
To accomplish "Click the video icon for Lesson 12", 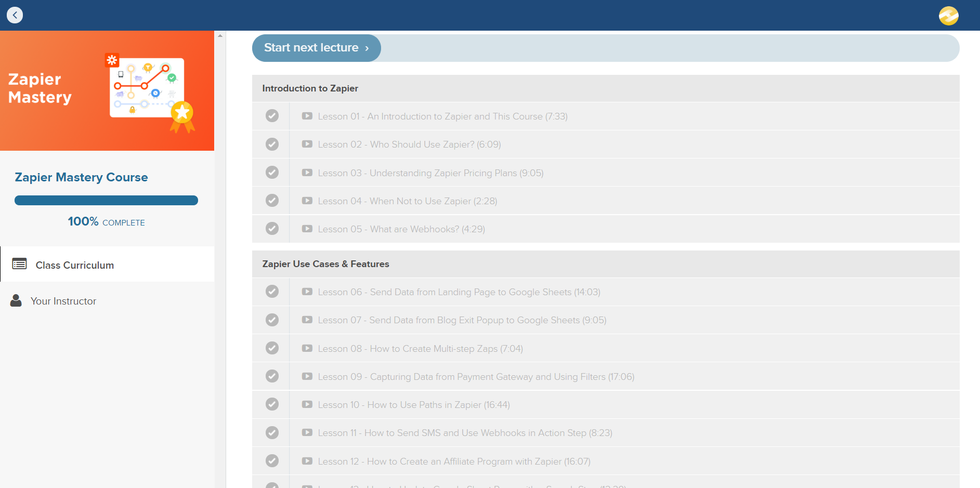I will click(307, 461).
